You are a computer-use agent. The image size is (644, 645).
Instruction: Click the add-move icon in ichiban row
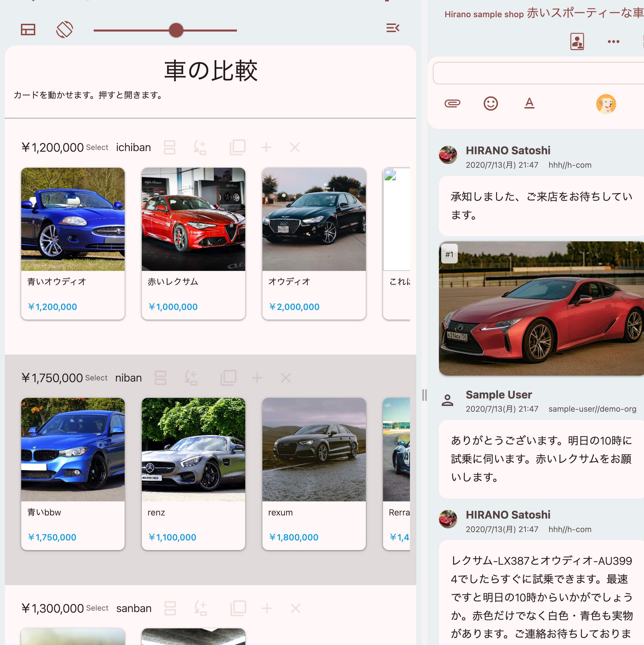point(200,148)
